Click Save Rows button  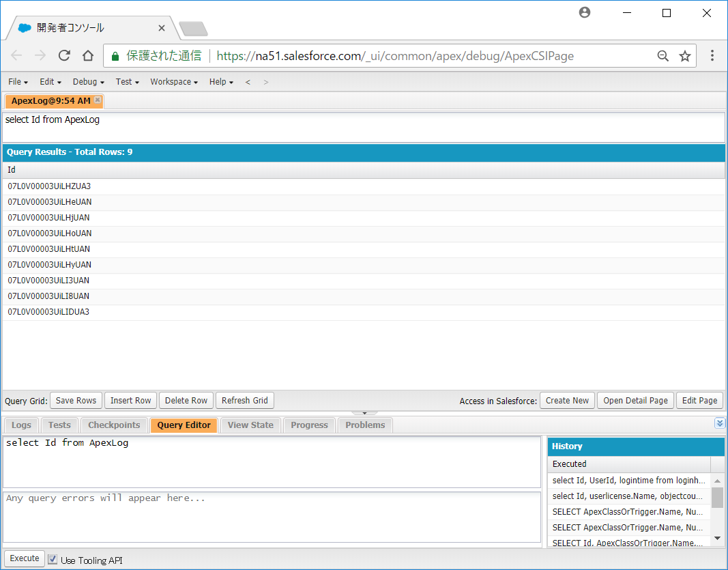click(x=76, y=401)
